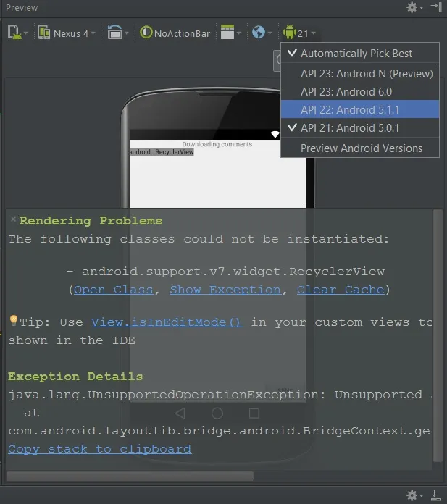Open the locale globe dropdown
Image resolution: width=447 pixels, height=504 pixels.
point(262,33)
